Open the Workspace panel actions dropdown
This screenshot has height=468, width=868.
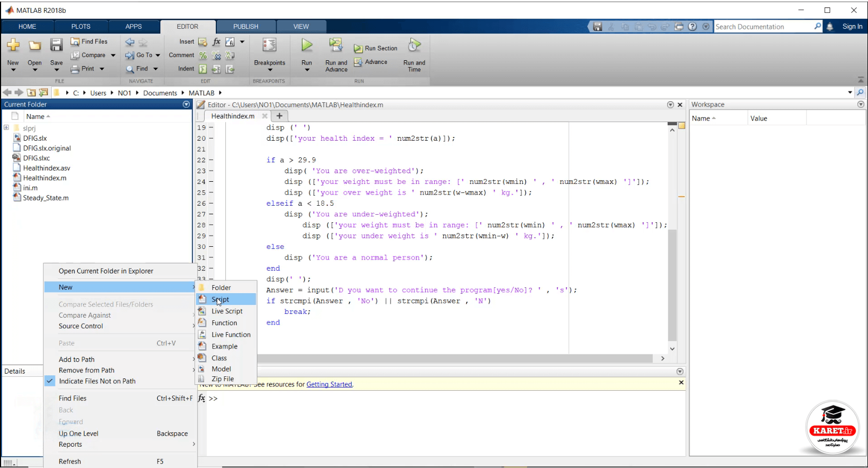click(x=861, y=104)
